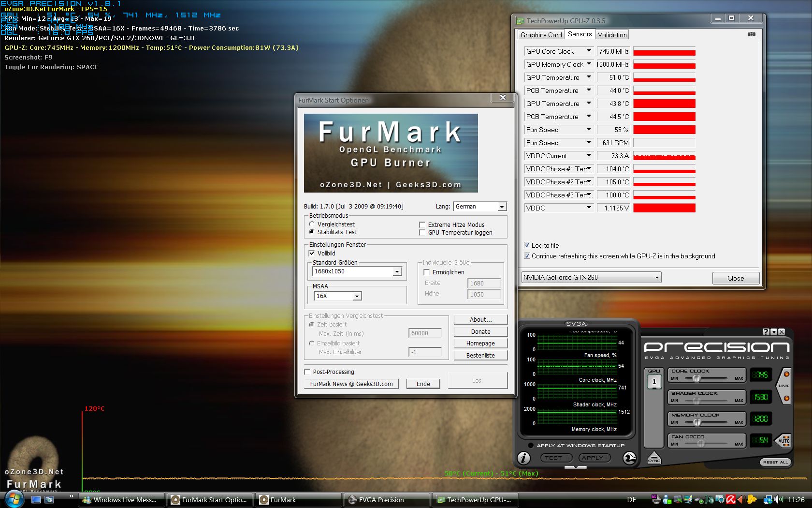Click the Homepage button
This screenshot has width=812, height=508.
coord(480,344)
